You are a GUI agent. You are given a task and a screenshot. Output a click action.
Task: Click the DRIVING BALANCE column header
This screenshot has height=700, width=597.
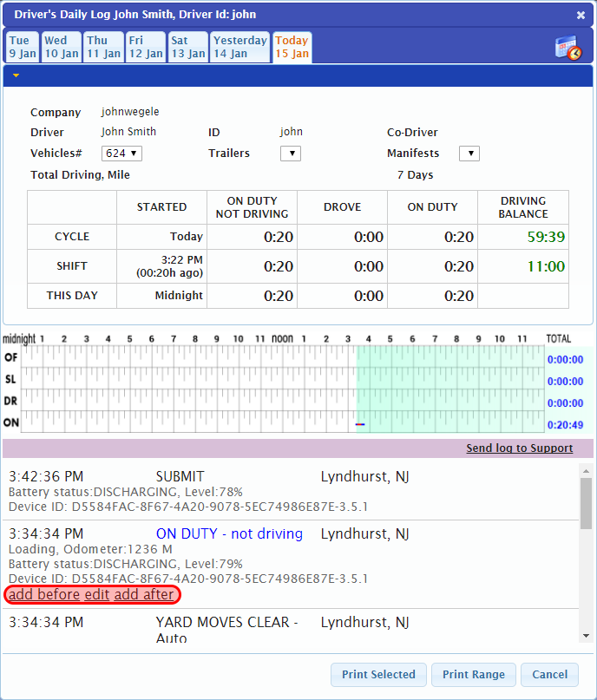pos(523,207)
